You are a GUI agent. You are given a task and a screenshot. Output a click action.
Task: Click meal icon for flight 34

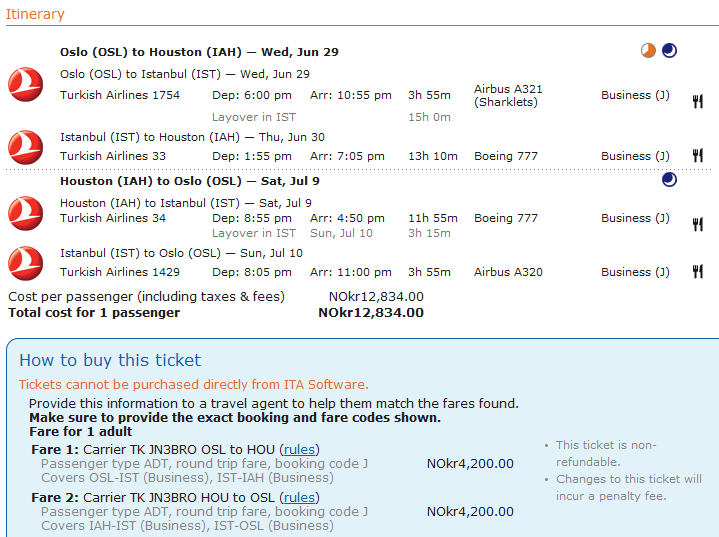coord(698,224)
